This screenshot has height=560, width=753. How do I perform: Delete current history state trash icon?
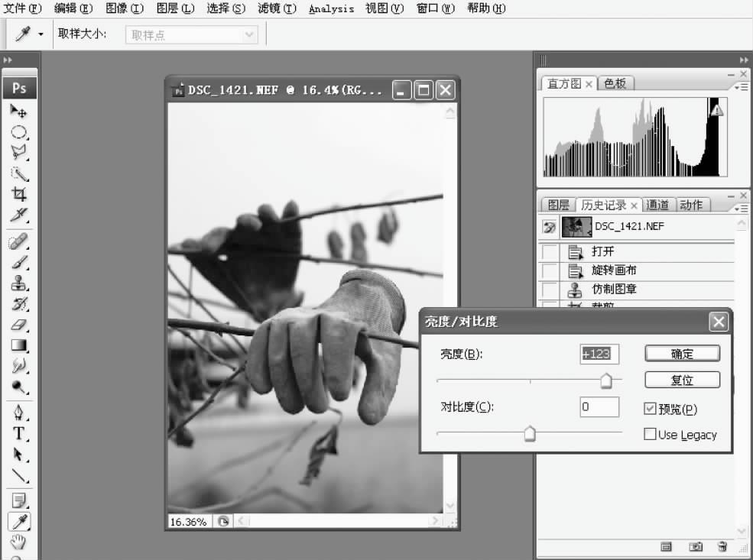[x=722, y=546]
